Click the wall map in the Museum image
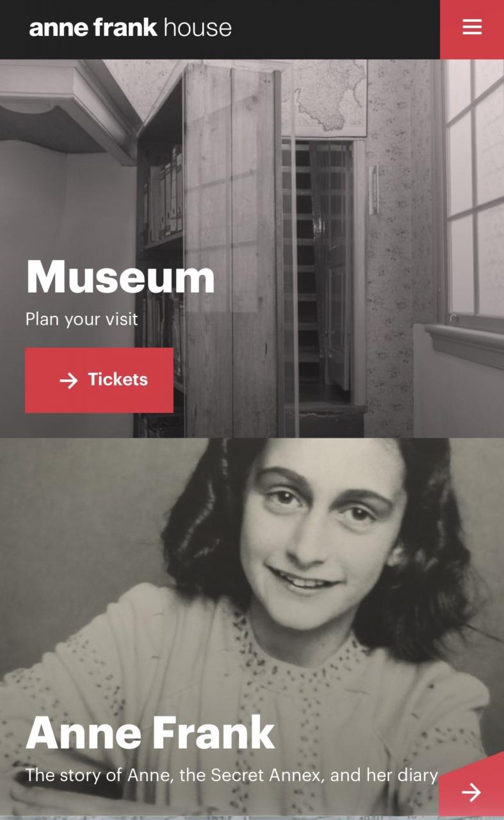The image size is (504, 820). coord(327,96)
